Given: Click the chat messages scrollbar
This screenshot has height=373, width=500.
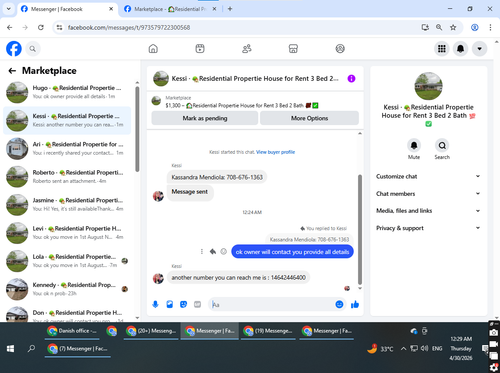Looking at the screenshot, I should tap(360, 229).
